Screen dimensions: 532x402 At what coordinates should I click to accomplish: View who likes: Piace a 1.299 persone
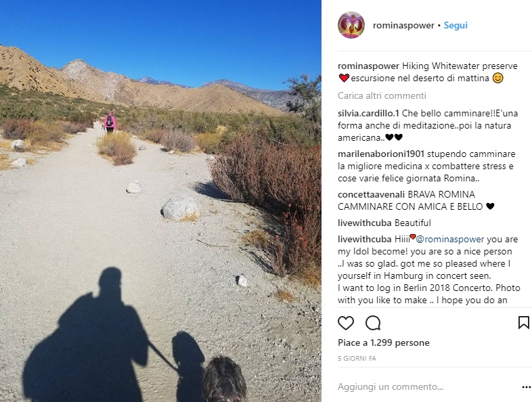[383, 343]
